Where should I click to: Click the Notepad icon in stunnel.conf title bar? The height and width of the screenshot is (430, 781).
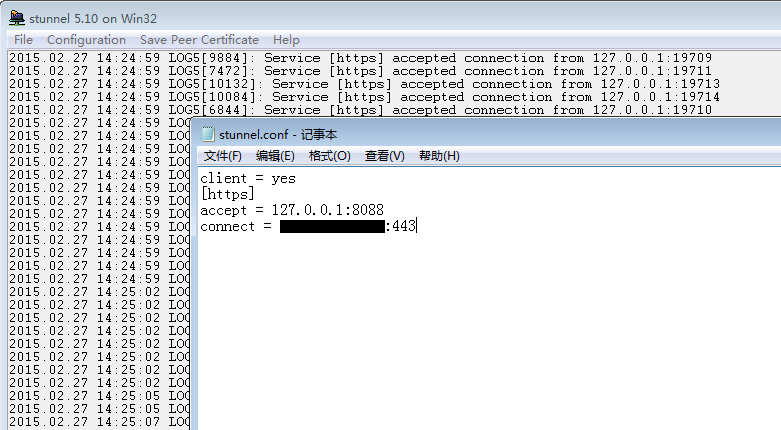coord(208,134)
